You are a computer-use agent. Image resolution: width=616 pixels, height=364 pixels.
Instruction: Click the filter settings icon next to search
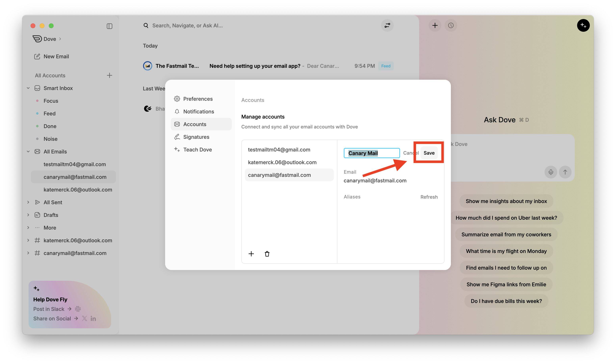pyautogui.click(x=387, y=26)
